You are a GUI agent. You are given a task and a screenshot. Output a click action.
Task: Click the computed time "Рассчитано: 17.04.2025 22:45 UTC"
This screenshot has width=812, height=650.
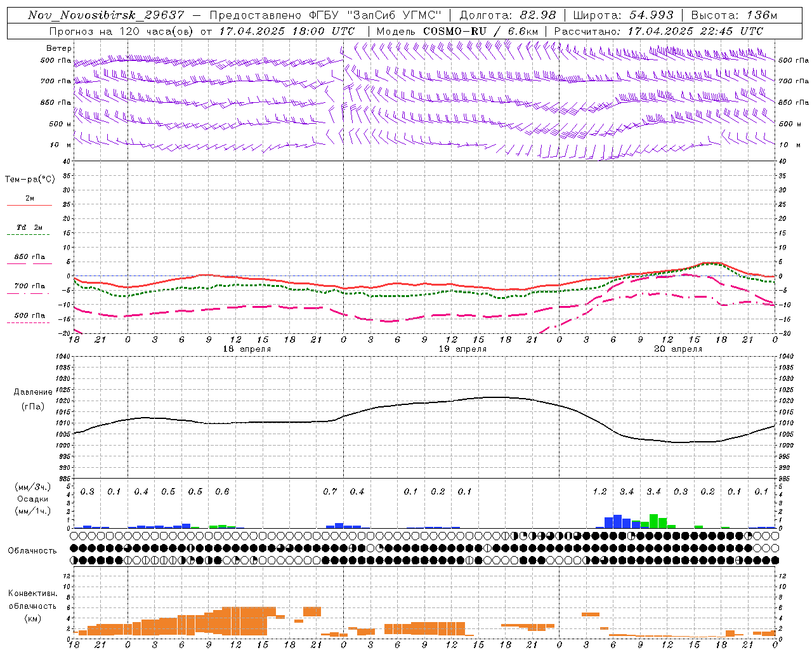click(x=659, y=31)
